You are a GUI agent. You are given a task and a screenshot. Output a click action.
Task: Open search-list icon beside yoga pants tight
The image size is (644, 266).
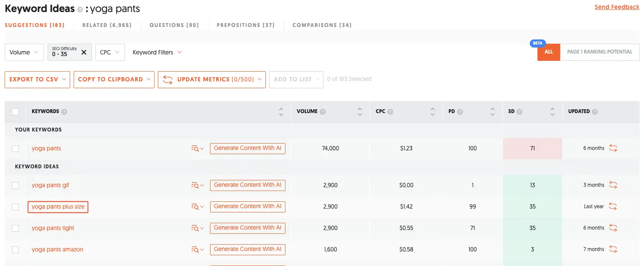[197, 228]
